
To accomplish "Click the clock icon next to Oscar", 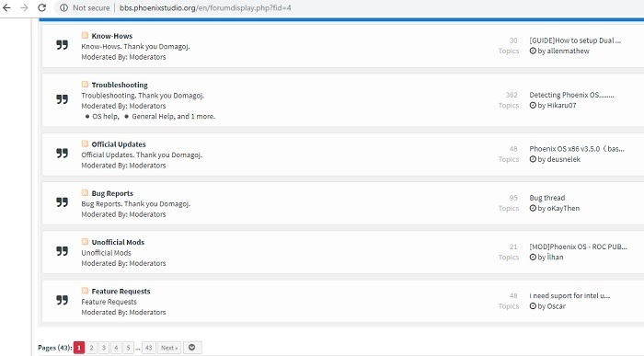I will tap(533, 306).
